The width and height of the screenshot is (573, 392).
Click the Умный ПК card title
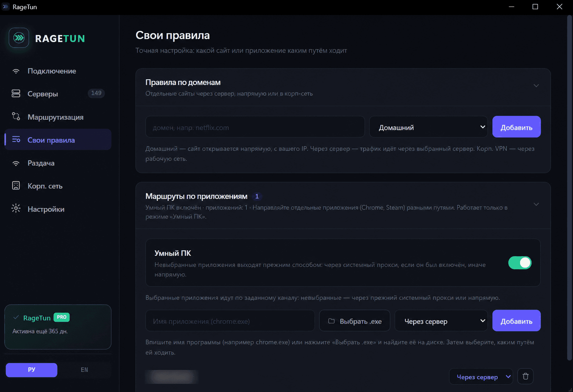coord(173,253)
